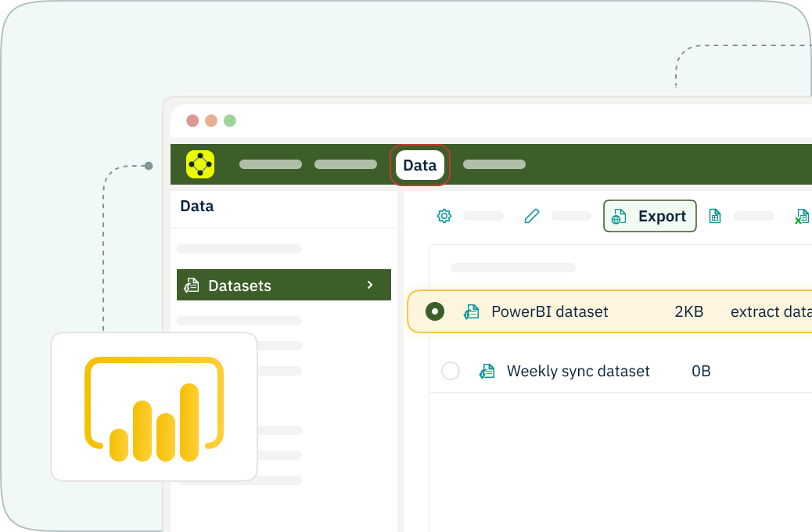The image size is (812, 532).
Task: Click the placeholder nav item right of Data
Action: tap(494, 164)
